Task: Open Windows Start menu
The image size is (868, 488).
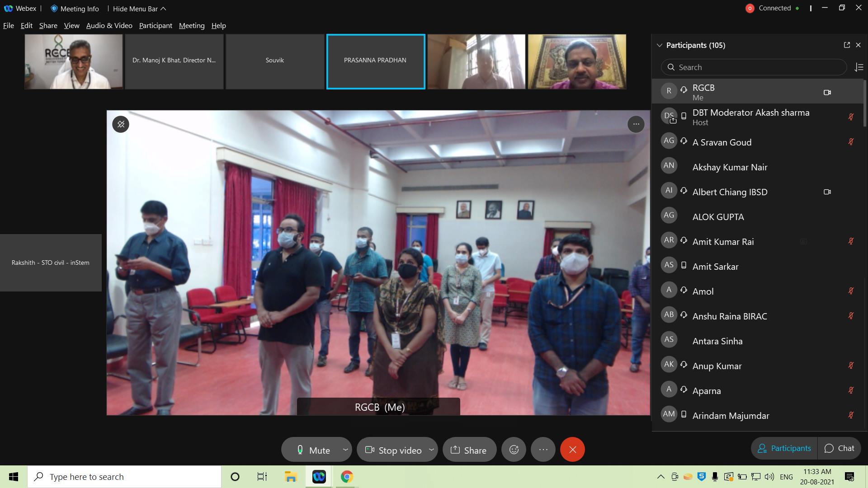Action: pyautogui.click(x=14, y=477)
